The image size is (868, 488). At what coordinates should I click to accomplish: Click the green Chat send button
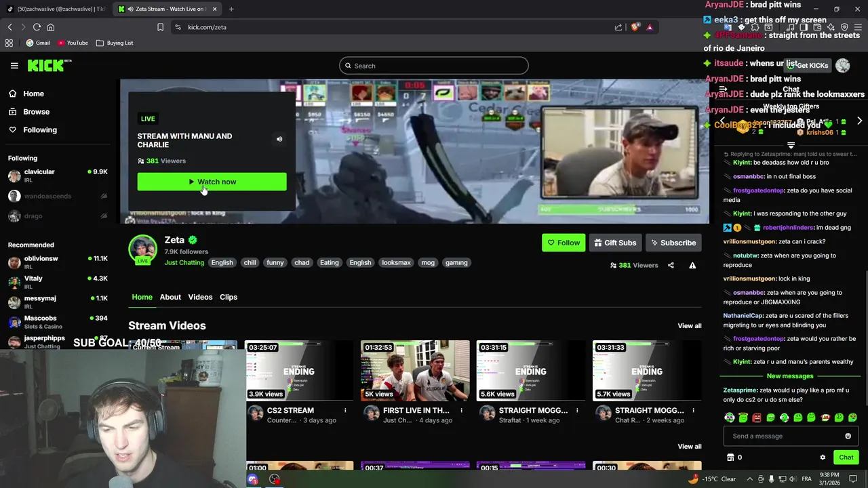(x=846, y=457)
